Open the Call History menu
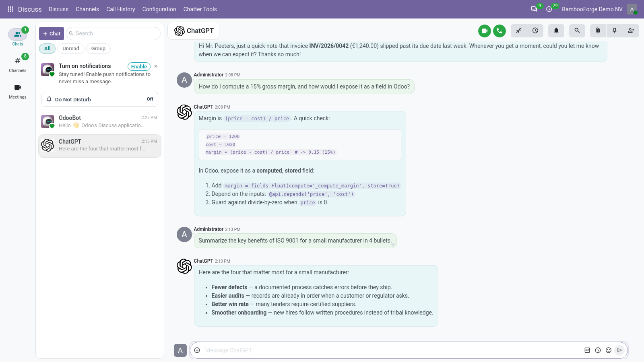Image resolution: width=644 pixels, height=362 pixels. pos(121,9)
